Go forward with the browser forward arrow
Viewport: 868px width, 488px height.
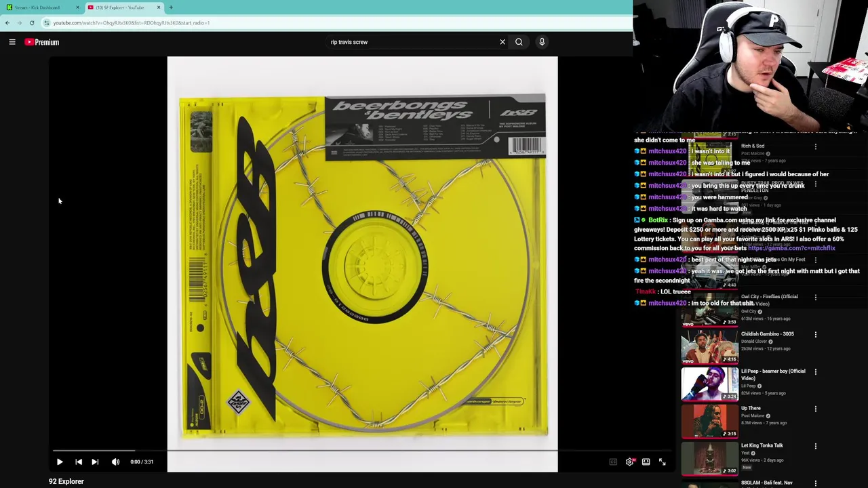coord(19,23)
